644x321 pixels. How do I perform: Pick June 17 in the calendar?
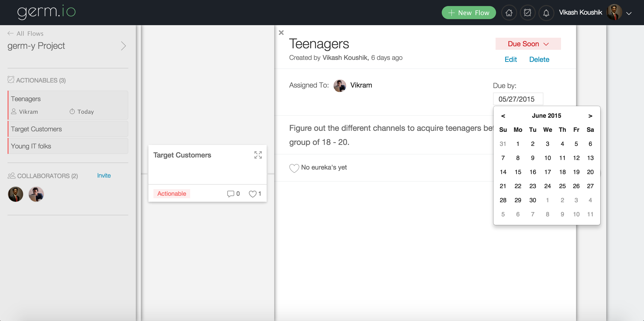tap(547, 172)
